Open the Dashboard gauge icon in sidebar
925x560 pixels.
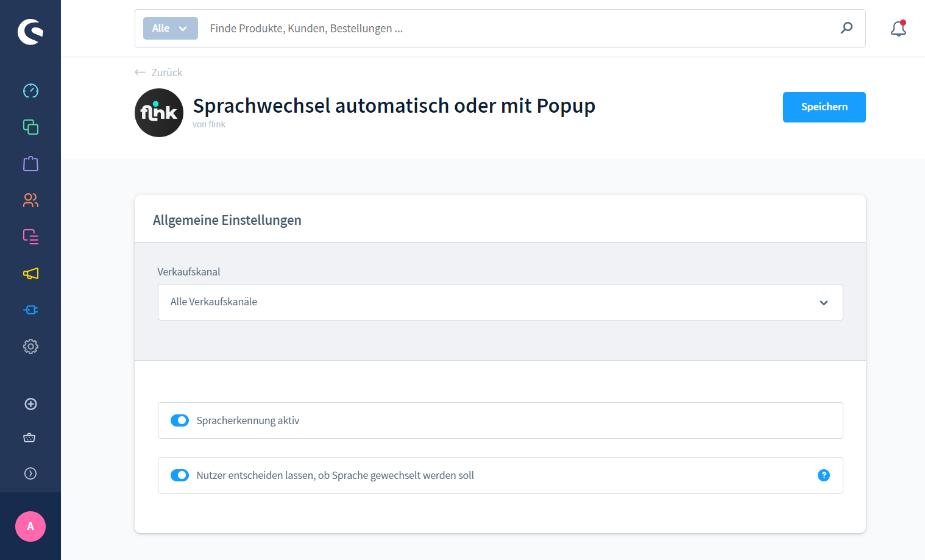click(x=30, y=91)
